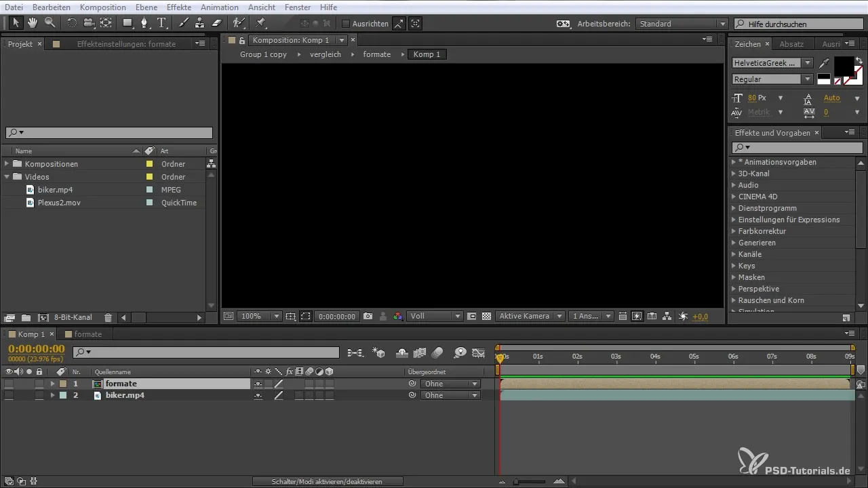868x488 pixels.
Task: Click Schalter/Modi aktivieren/deaktivieren button
Action: (x=328, y=481)
